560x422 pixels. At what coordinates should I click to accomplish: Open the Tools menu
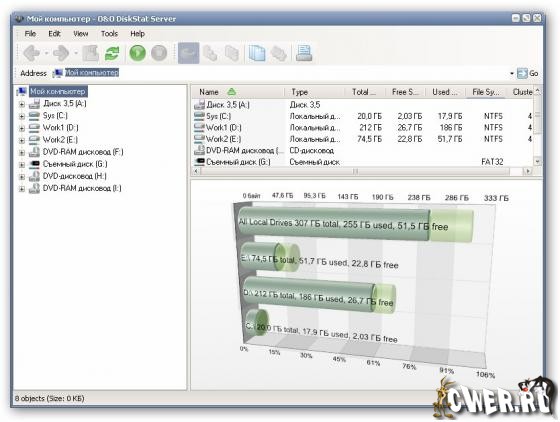coord(109,34)
